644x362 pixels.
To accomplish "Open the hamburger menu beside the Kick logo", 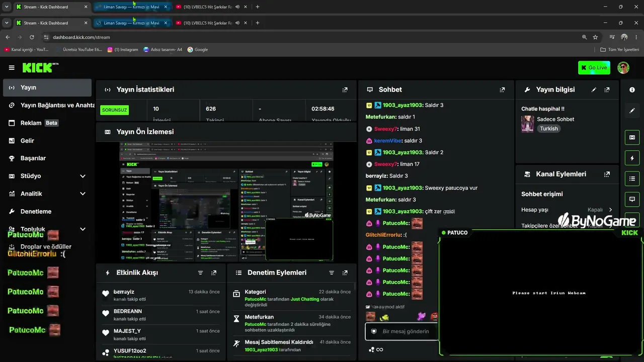I will pyautogui.click(x=12, y=68).
